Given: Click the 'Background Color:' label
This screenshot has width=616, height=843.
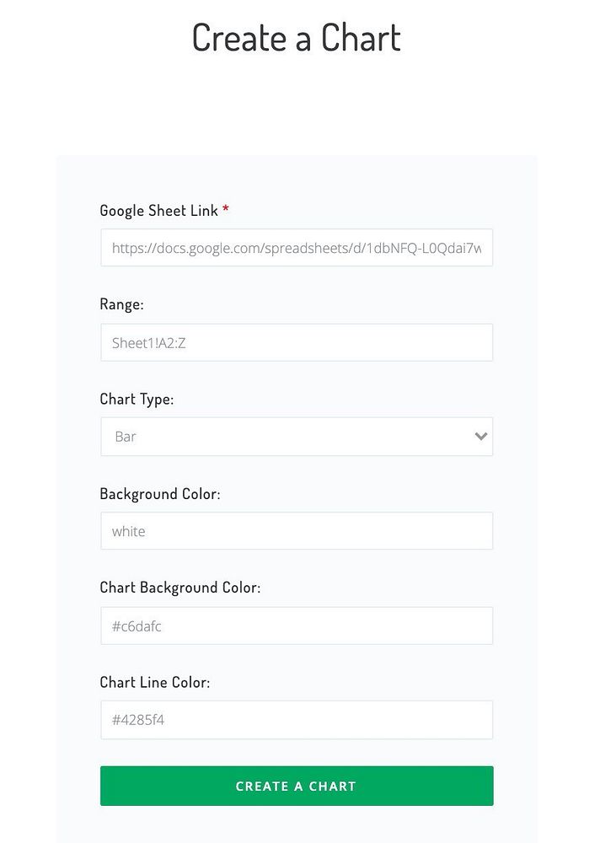Looking at the screenshot, I should (159, 494).
